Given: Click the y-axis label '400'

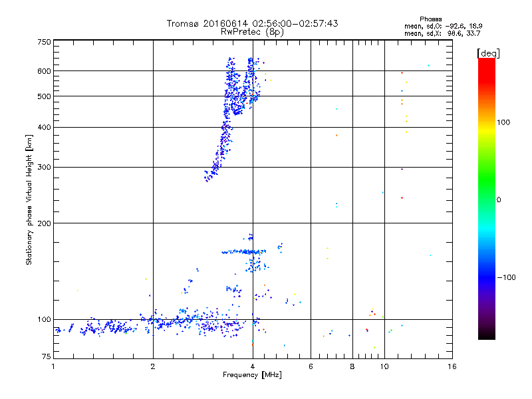Looking at the screenshot, I should (x=44, y=128).
